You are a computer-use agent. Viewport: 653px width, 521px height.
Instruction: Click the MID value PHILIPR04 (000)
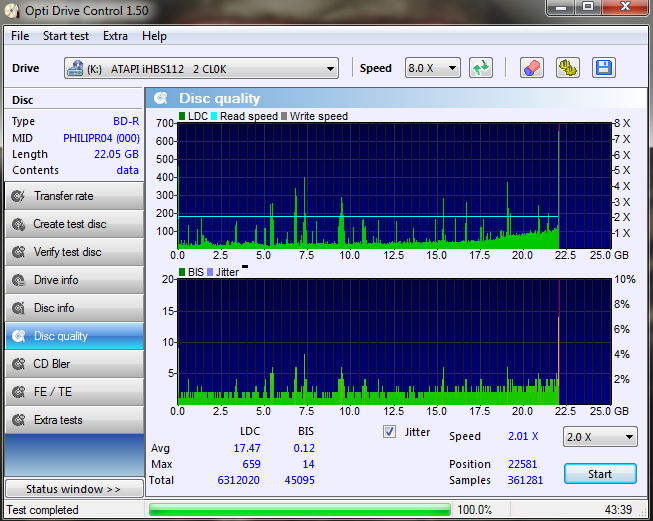[x=101, y=138]
